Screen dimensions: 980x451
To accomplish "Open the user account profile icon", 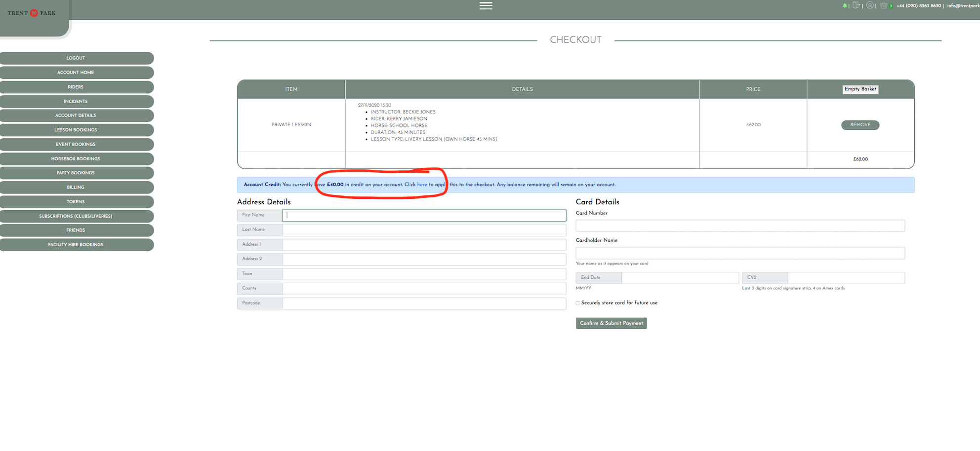I will 870,5.
